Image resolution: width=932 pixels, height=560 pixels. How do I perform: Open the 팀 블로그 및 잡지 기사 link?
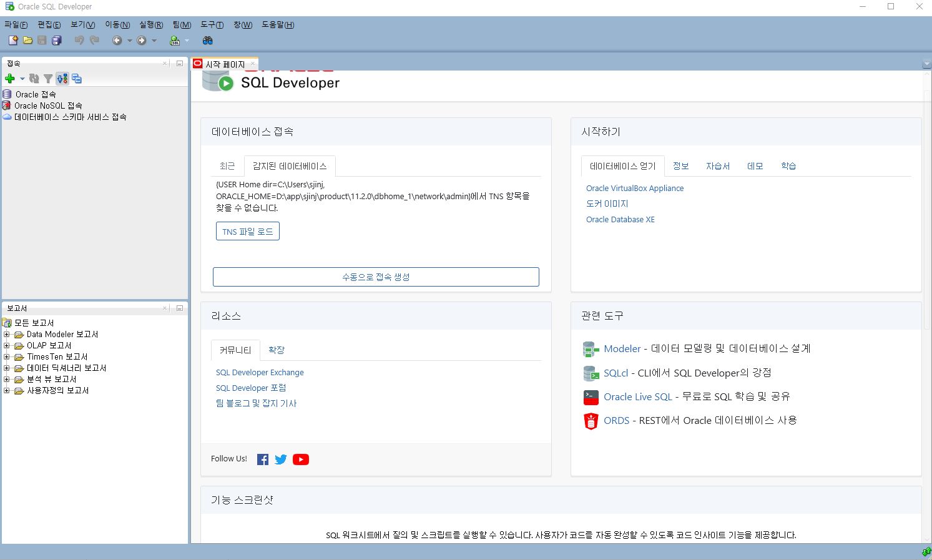click(x=256, y=404)
